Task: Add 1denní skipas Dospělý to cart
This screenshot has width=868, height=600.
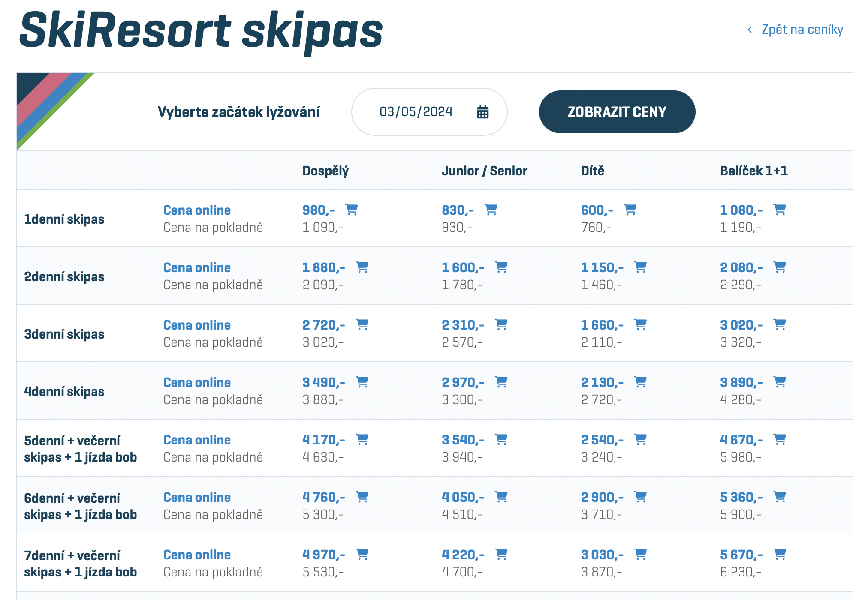Action: pyautogui.click(x=352, y=210)
